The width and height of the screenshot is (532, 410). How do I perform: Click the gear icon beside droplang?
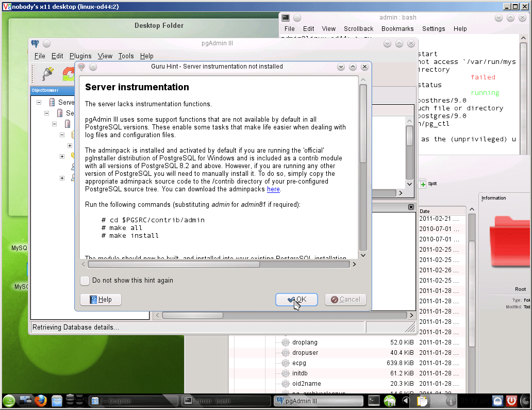[x=286, y=342]
